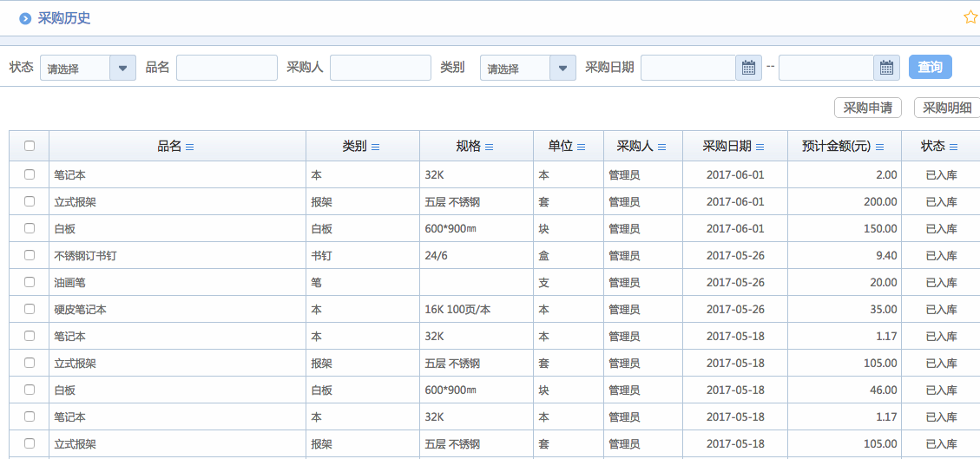Click the 采购申请 button
This screenshot has height=459, width=980.
click(867, 108)
